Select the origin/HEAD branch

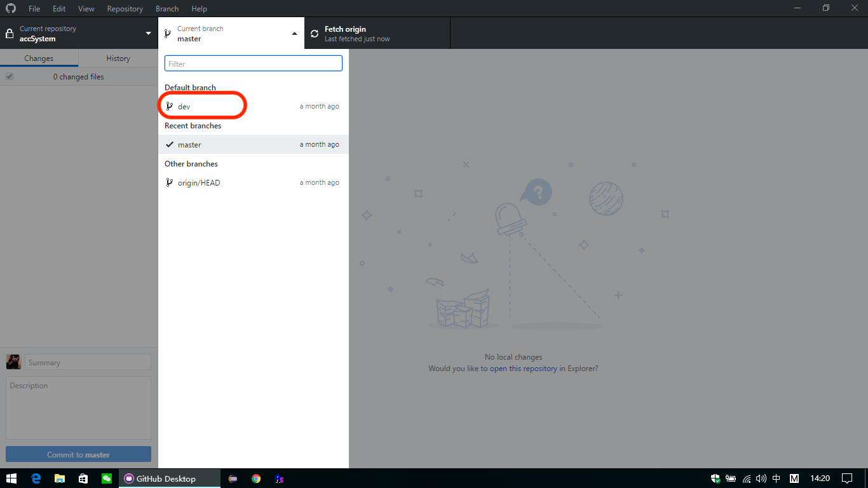pyautogui.click(x=254, y=182)
